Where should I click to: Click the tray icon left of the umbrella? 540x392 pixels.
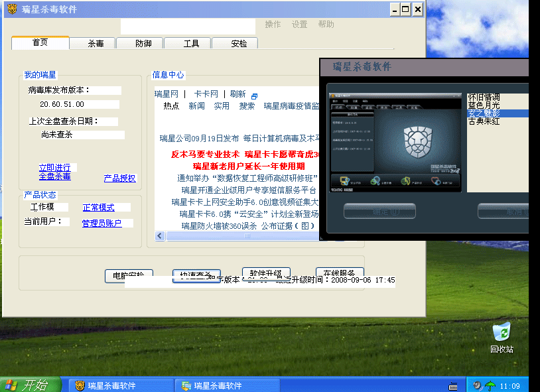[478, 385]
